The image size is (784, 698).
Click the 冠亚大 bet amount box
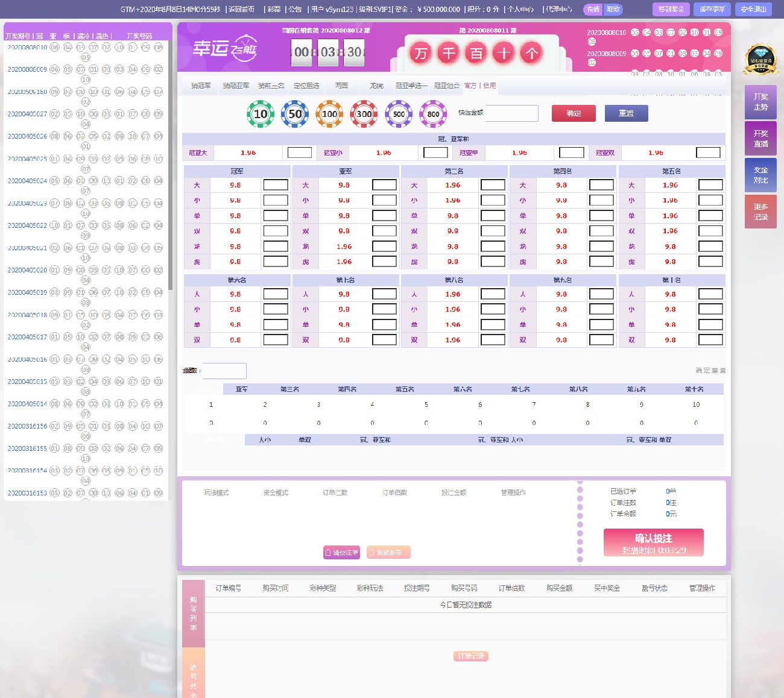point(299,152)
